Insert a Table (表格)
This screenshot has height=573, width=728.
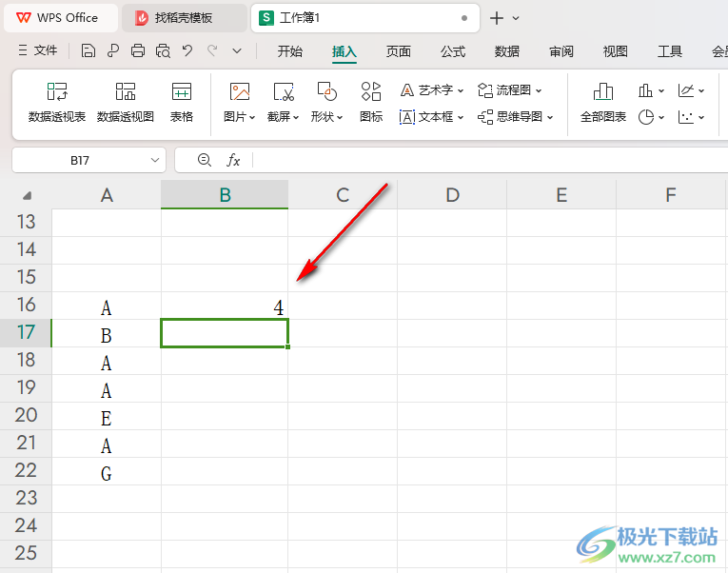[x=181, y=103]
